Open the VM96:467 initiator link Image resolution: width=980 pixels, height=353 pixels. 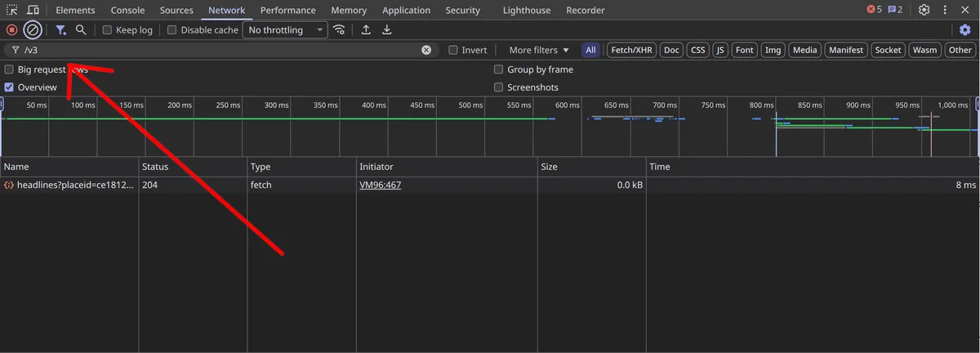[x=380, y=185]
